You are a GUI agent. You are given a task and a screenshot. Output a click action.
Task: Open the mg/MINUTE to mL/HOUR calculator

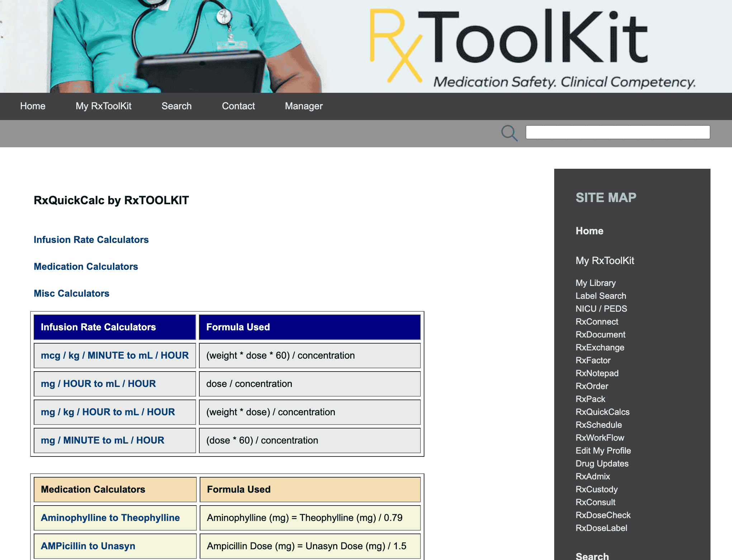103,440
